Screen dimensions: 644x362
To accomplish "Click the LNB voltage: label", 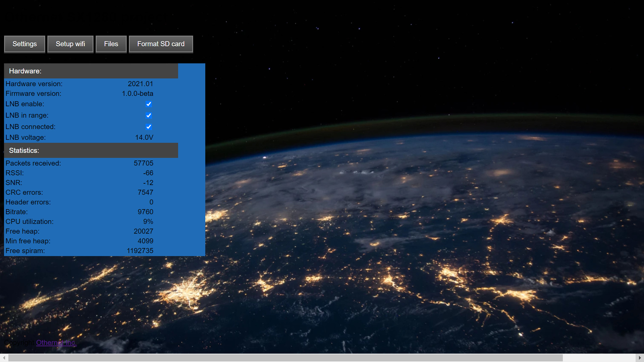I will (x=25, y=137).
